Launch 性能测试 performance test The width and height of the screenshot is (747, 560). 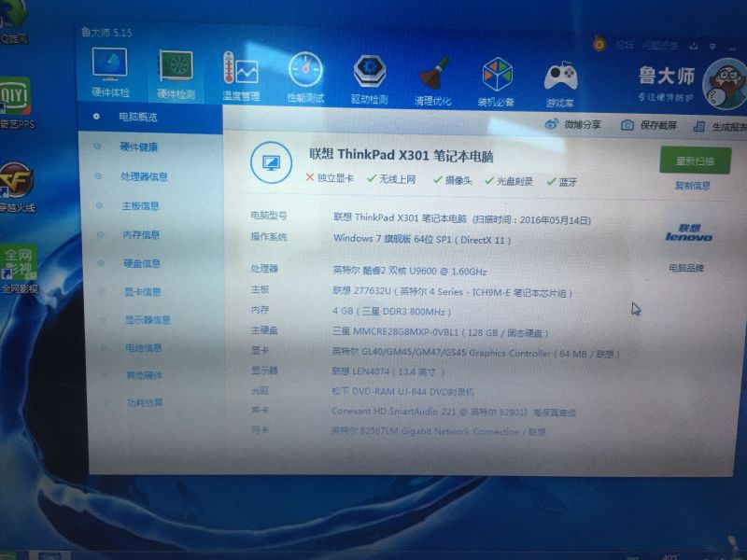[305, 78]
